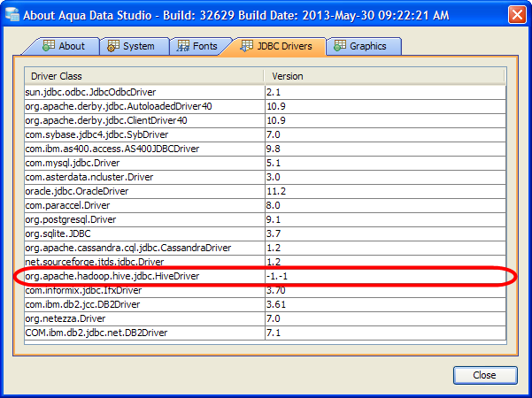Screen dimensions: 532x398
Task: Click the org.apache.hadoop.hive.jdbc.HiveDriver entry
Action: pos(144,276)
